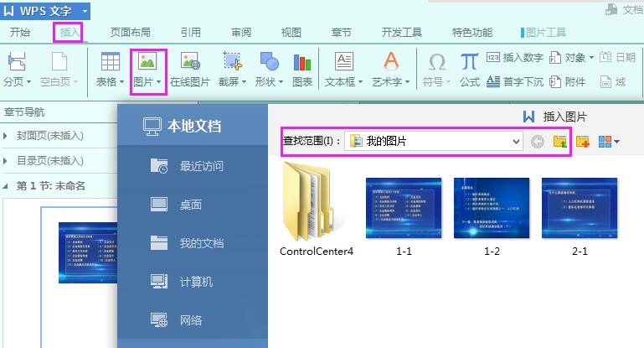Select the 1-2 image thumbnail
Image resolution: width=644 pixels, height=348 pixels.
(x=492, y=208)
